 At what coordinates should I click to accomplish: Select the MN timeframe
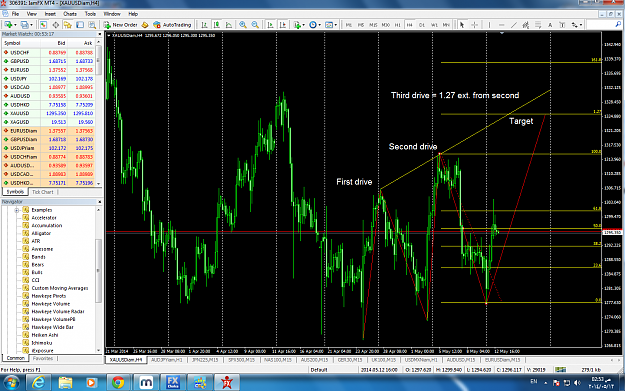446,25
